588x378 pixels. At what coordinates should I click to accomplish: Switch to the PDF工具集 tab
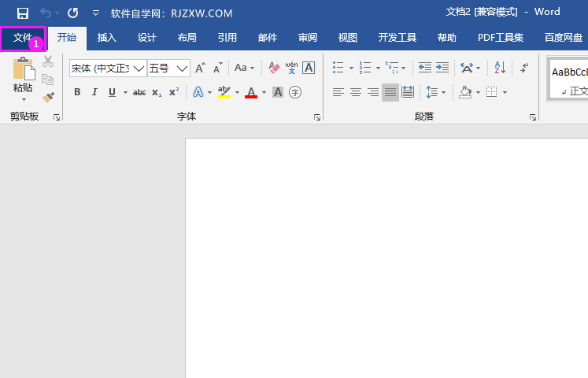tap(501, 38)
